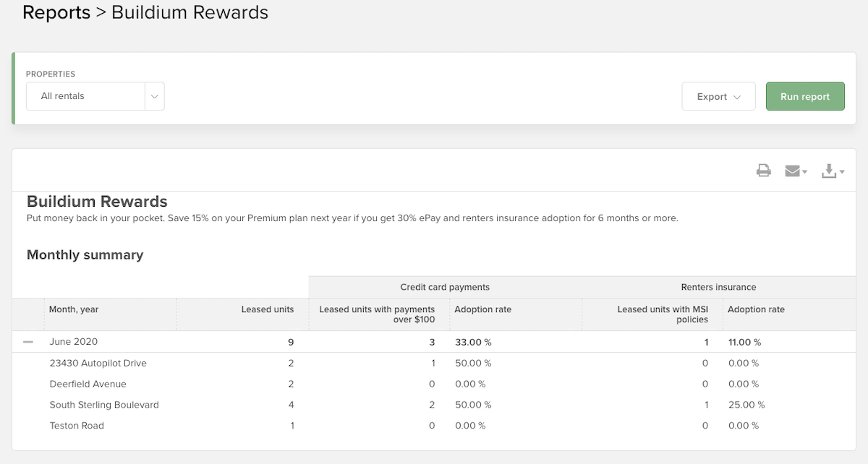Click the Run report button
Screen dimensions: 868x464
click(805, 96)
